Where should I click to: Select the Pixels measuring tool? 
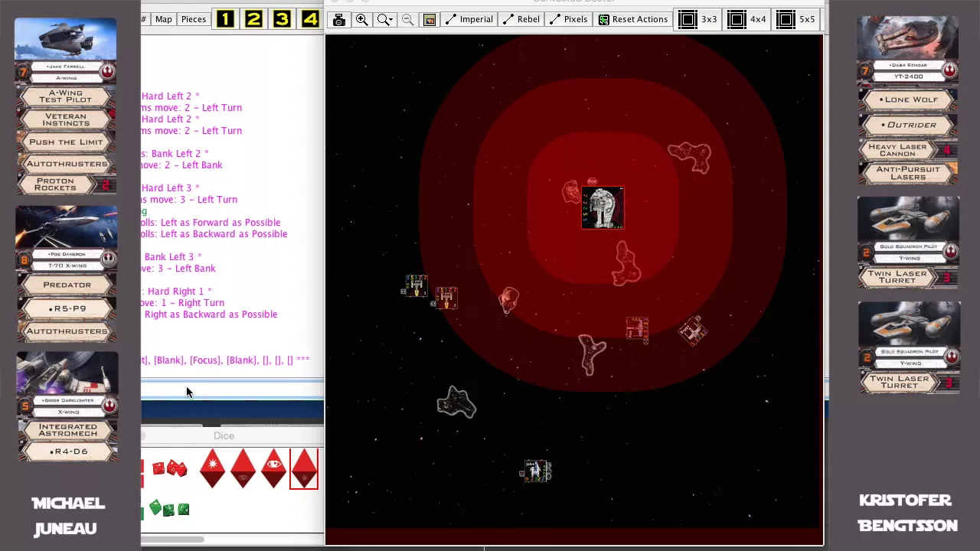(x=568, y=19)
